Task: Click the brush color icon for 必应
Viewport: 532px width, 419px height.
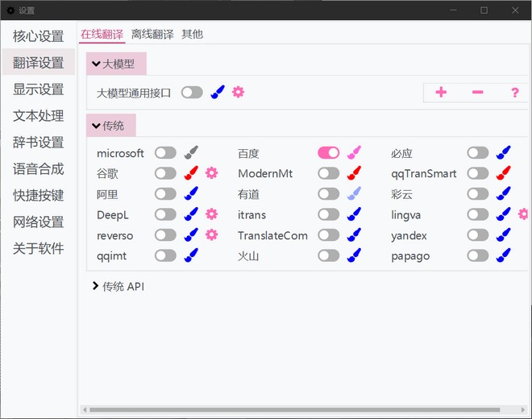Action: [x=503, y=152]
